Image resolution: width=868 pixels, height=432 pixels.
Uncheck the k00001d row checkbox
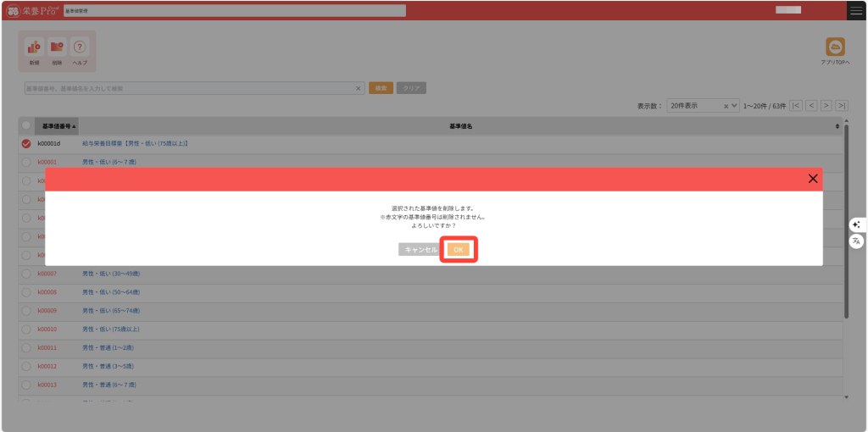(26, 144)
